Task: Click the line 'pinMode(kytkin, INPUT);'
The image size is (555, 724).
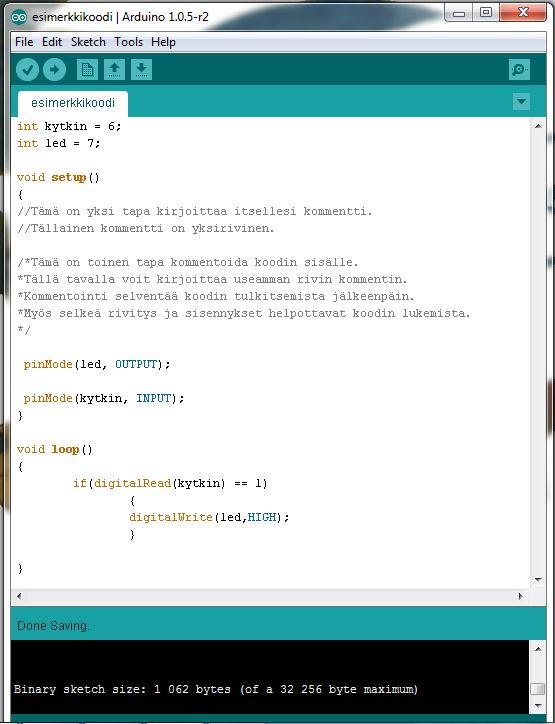Action: (x=104, y=398)
